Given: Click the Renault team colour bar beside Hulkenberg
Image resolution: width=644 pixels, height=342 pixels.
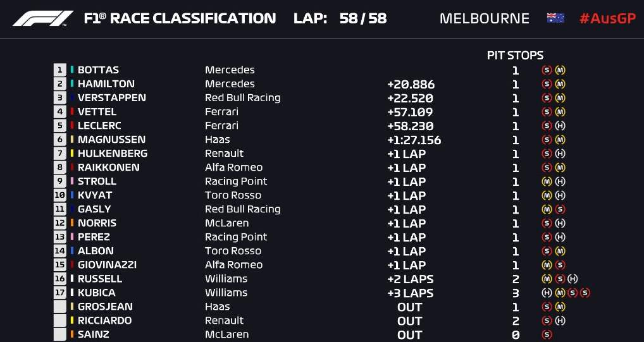Looking at the screenshot, I should pyautogui.click(x=72, y=154).
